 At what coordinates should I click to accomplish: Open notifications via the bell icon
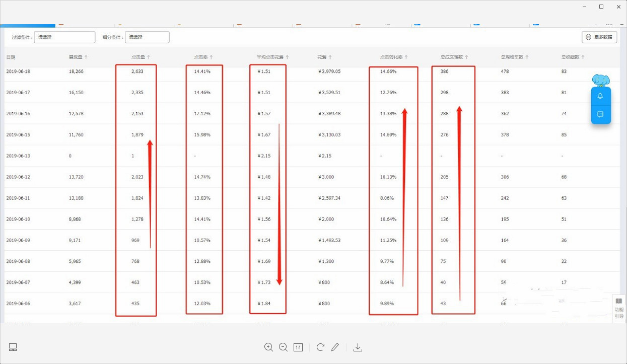600,96
